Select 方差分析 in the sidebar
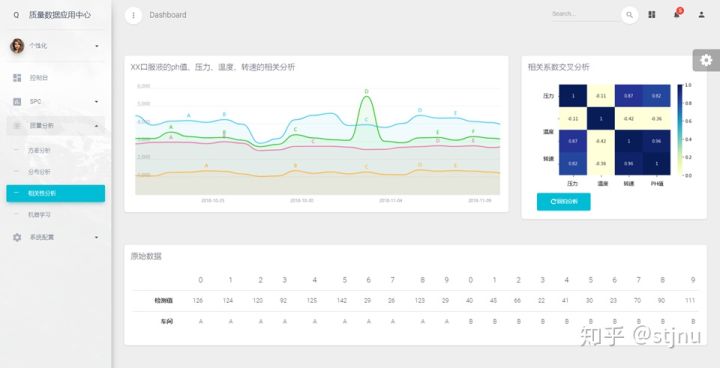This screenshot has height=368, width=720. (x=39, y=150)
